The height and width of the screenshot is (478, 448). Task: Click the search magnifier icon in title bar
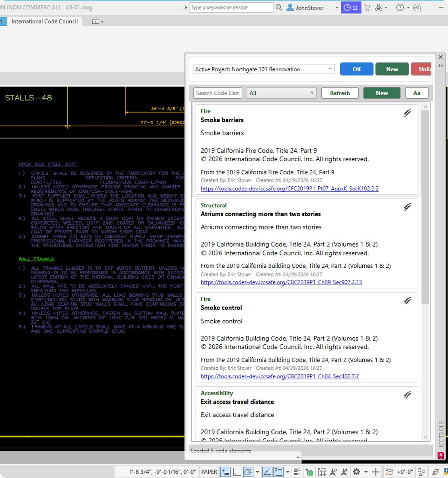pos(279,8)
